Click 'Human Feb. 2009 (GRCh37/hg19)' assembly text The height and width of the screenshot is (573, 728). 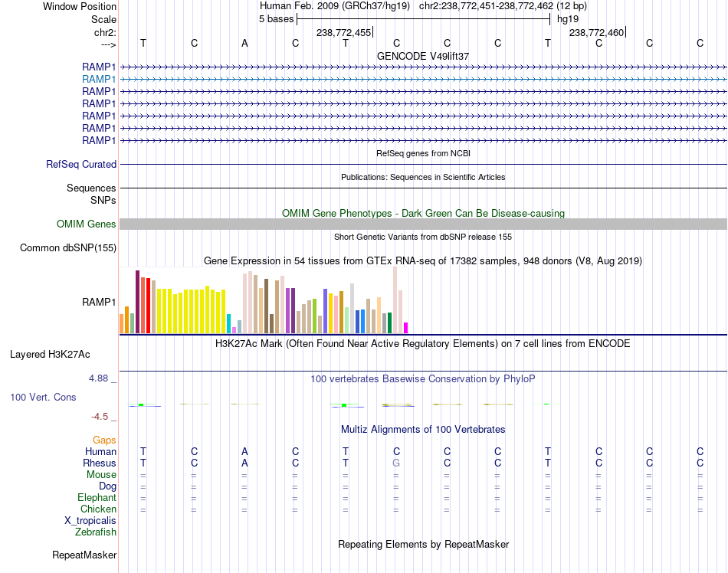click(335, 6)
